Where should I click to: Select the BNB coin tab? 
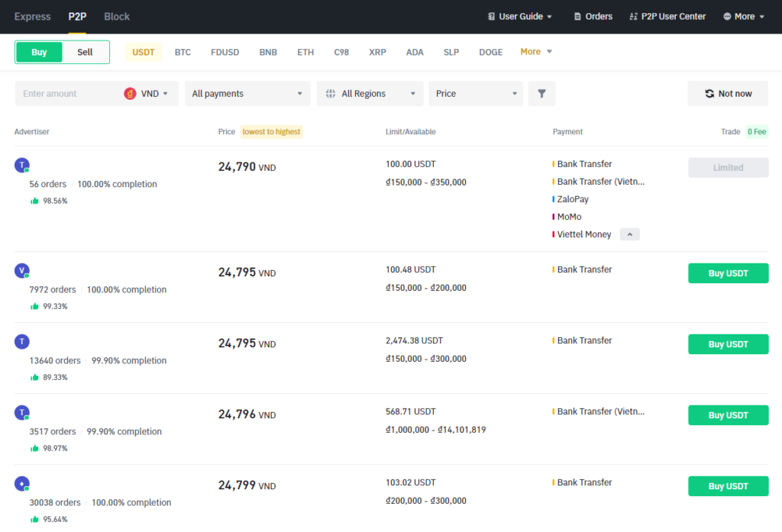[268, 52]
